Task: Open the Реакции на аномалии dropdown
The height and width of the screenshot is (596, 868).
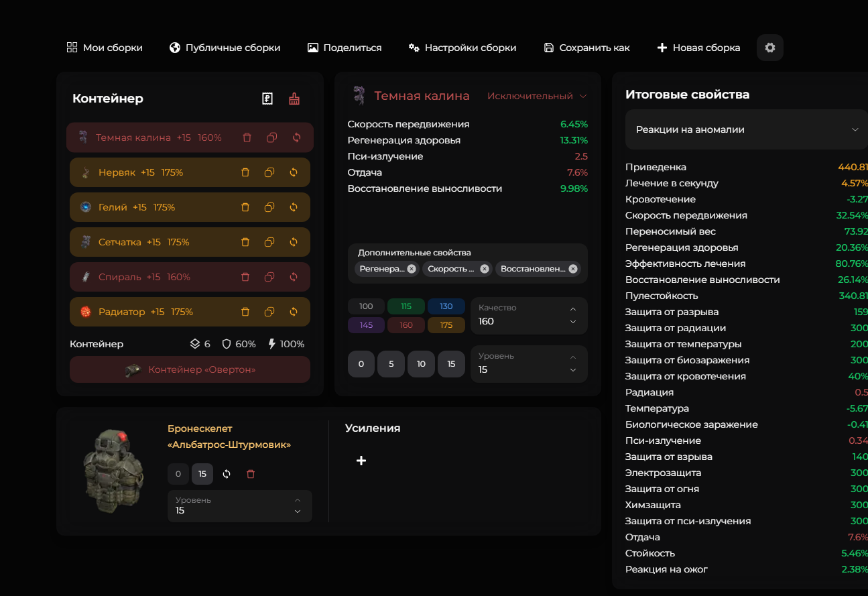Action: click(x=746, y=129)
